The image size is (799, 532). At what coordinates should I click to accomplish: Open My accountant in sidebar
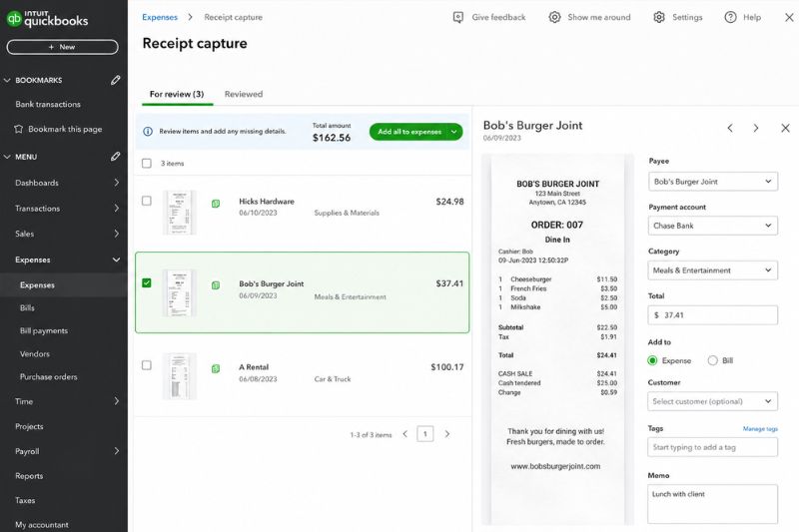[42, 525]
